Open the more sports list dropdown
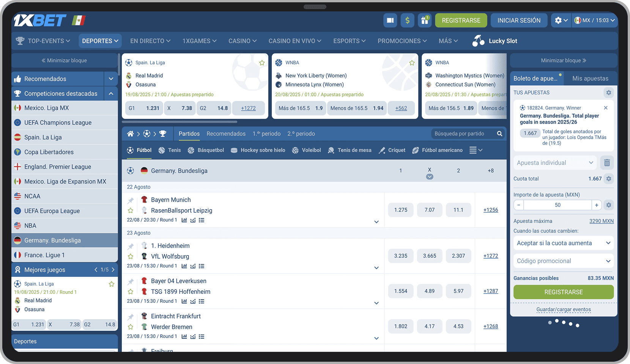Image resolution: width=630 pixels, height=364 pixels. click(x=476, y=150)
